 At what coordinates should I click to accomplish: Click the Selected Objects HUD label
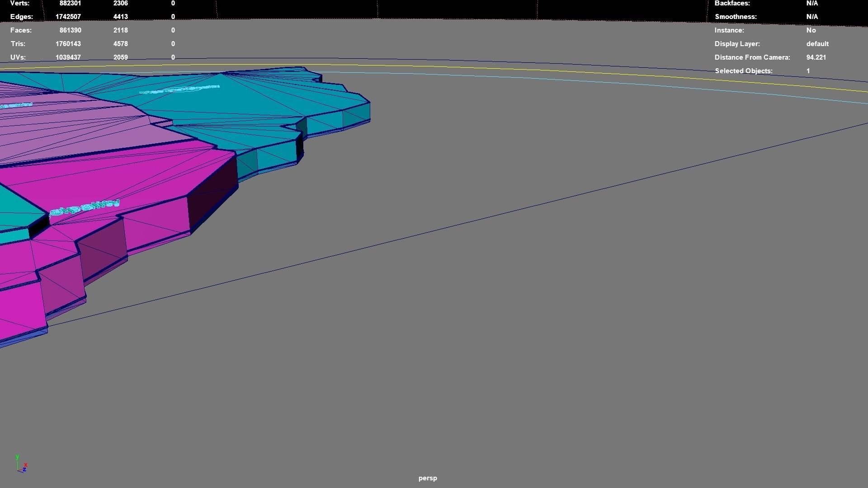coord(743,71)
